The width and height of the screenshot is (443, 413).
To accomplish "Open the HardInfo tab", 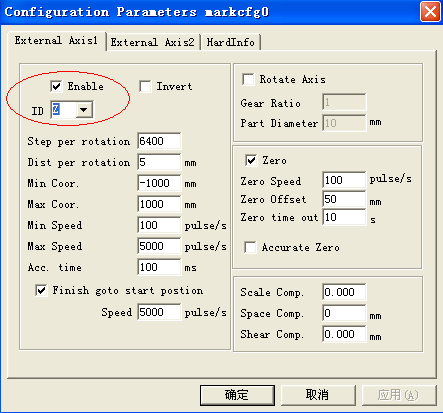I will click(x=230, y=42).
